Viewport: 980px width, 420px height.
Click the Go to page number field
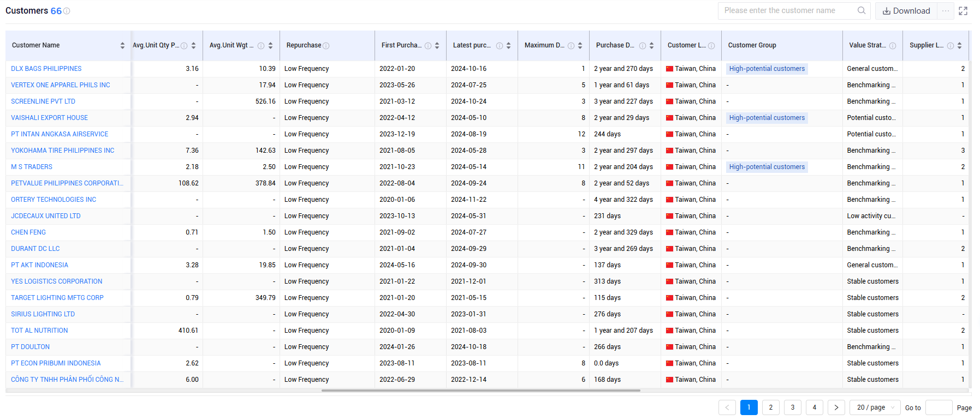pos(939,407)
